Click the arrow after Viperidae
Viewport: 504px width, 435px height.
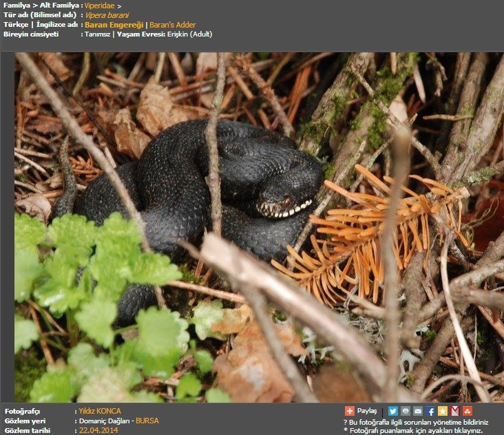coord(119,6)
